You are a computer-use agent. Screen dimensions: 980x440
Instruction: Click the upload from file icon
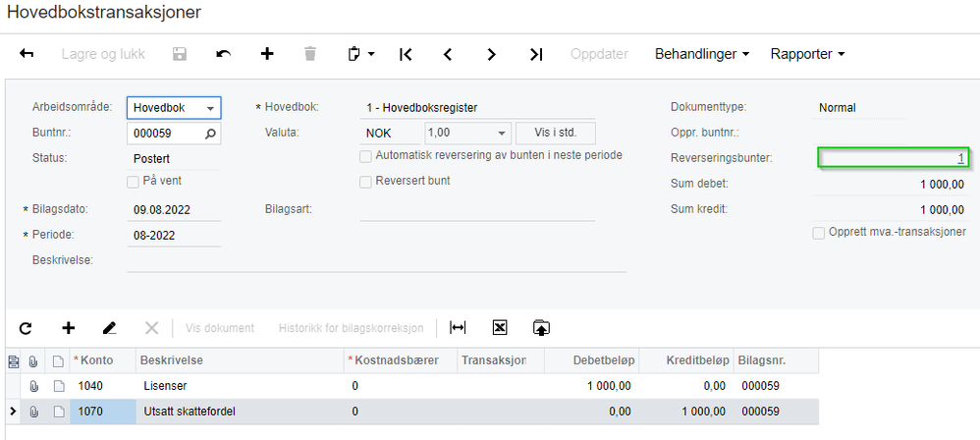click(x=541, y=328)
